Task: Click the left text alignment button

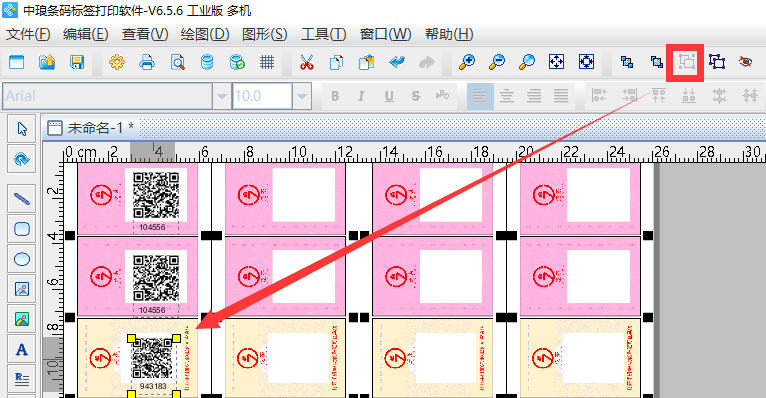Action: pos(480,96)
